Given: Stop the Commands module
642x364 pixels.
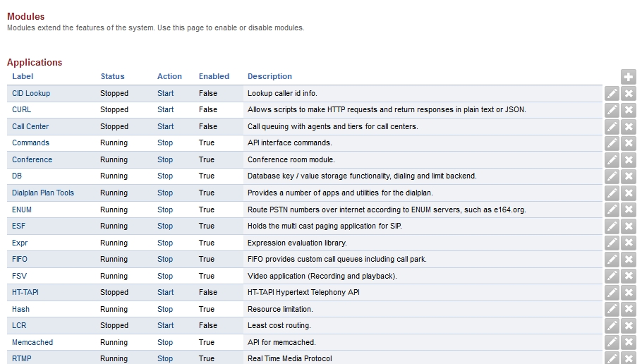Looking at the screenshot, I should click(x=164, y=142).
